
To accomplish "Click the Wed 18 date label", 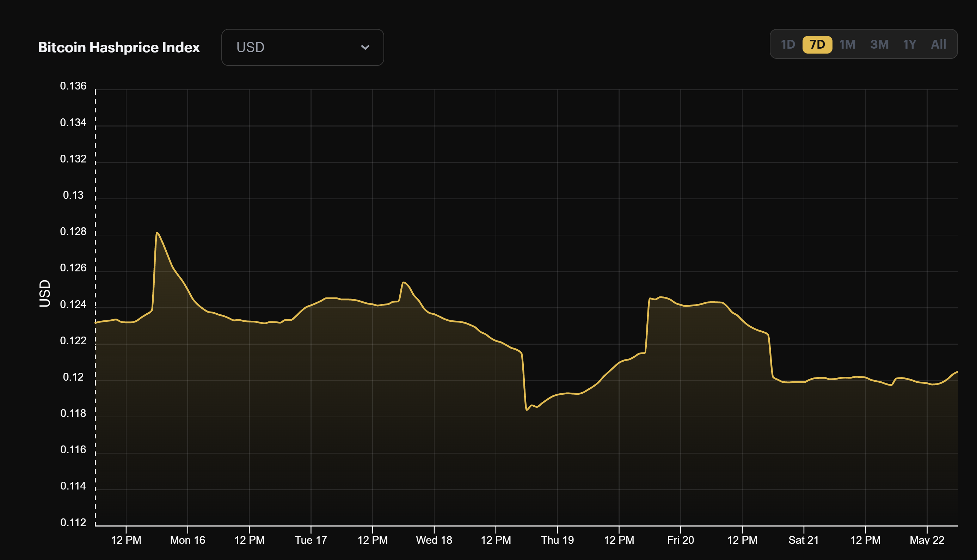I will click(434, 540).
